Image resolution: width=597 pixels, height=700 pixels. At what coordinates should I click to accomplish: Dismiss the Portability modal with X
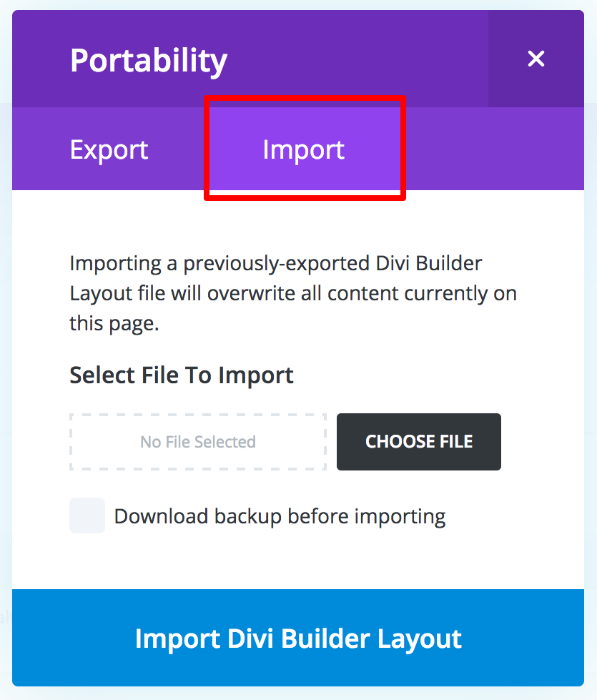(536, 59)
